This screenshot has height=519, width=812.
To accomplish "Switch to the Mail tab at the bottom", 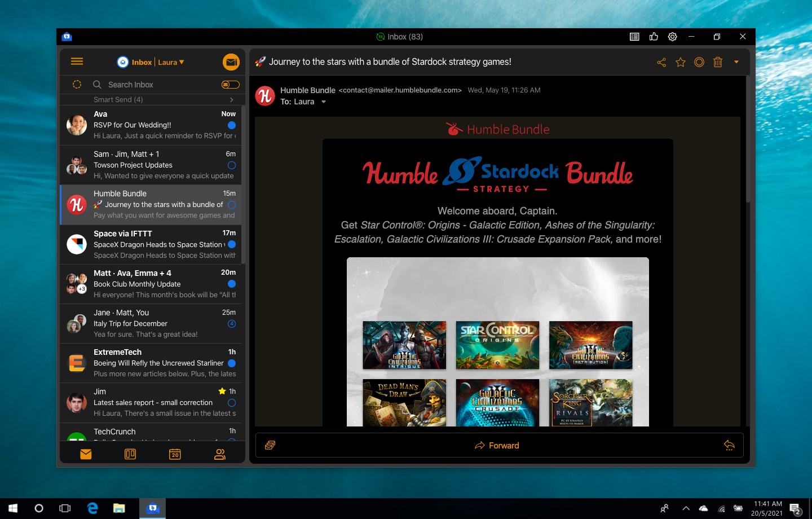I will 86,454.
